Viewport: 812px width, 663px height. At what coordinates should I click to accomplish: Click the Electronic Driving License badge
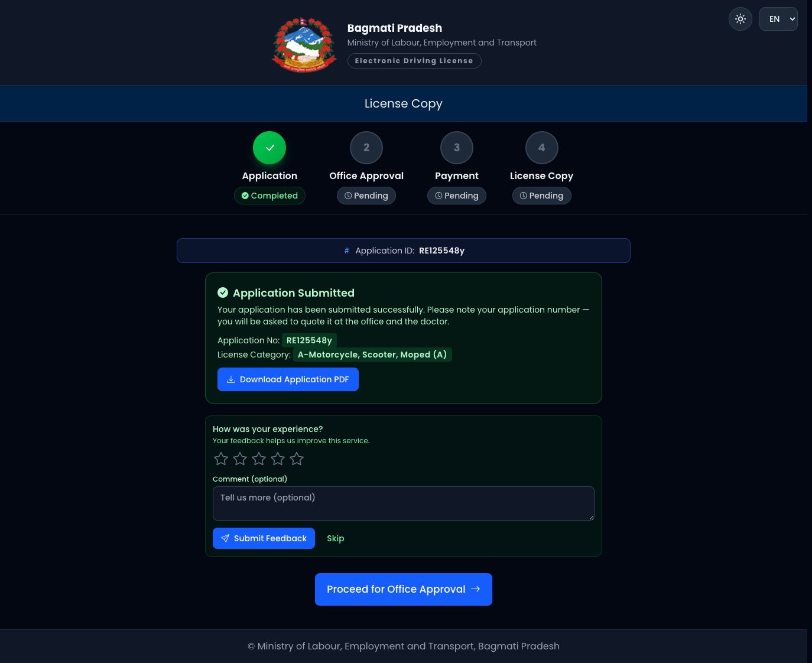click(x=414, y=61)
